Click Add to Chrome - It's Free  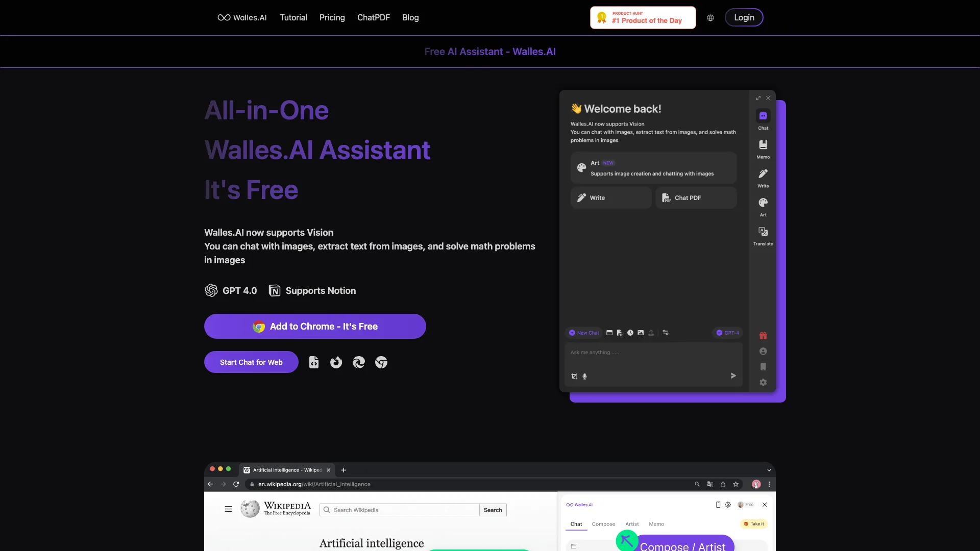point(315,326)
